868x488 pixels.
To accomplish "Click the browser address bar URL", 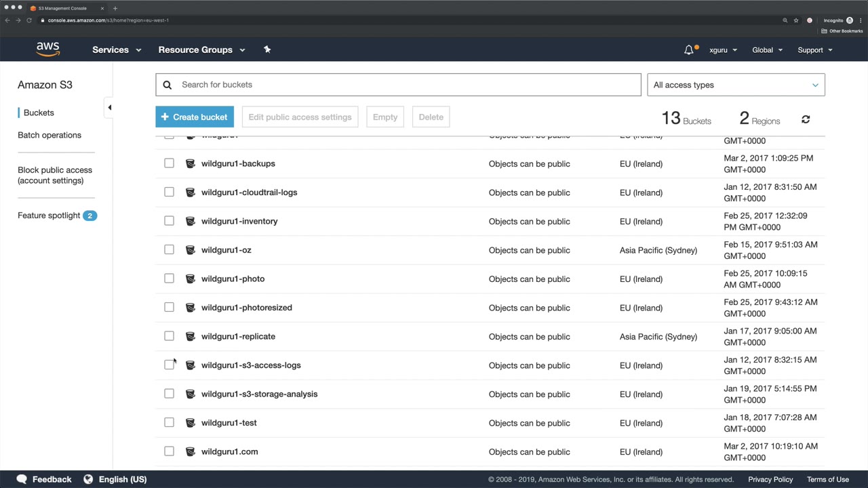I will 108,20.
